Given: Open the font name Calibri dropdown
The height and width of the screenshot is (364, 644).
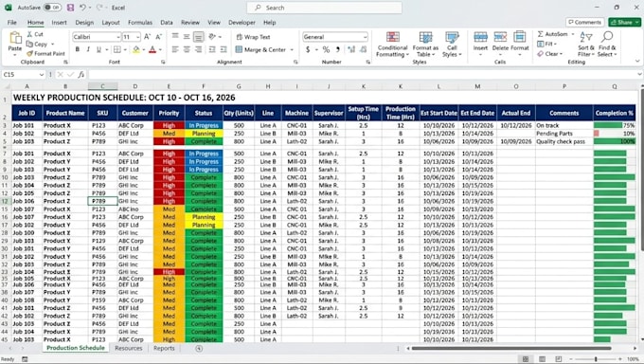Looking at the screenshot, I should click(x=117, y=37).
